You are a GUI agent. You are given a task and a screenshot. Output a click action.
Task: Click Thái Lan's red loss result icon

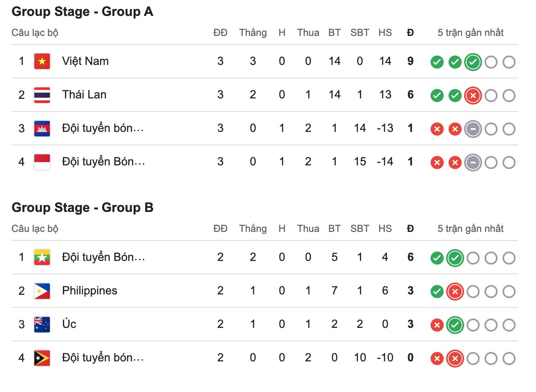(x=473, y=96)
